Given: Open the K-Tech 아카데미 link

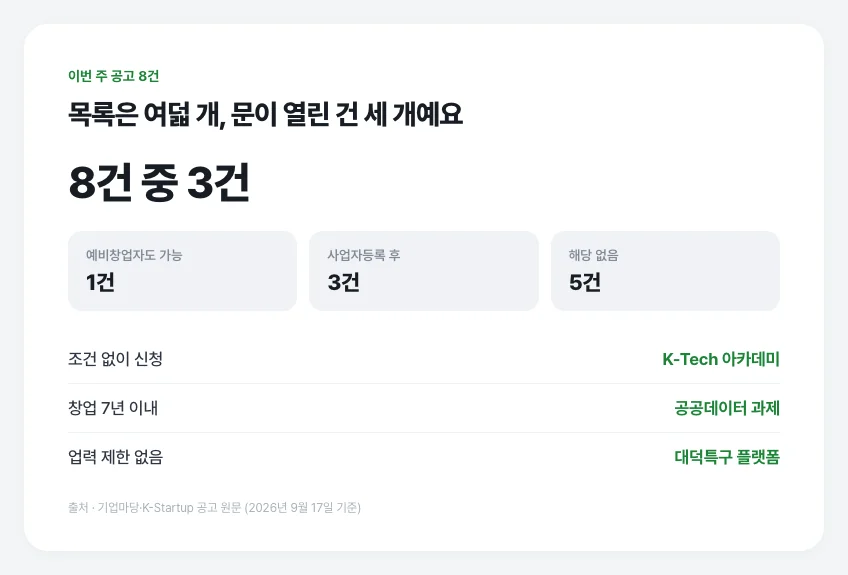Looking at the screenshot, I should [721, 359].
